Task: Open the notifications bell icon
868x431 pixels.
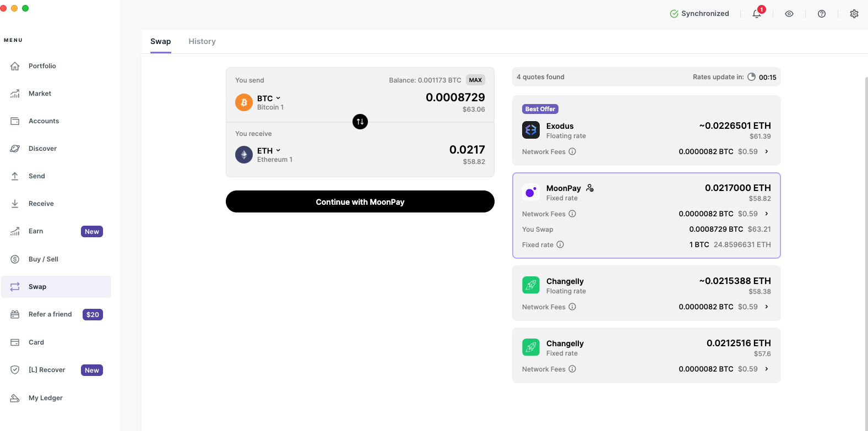Action: (x=757, y=14)
